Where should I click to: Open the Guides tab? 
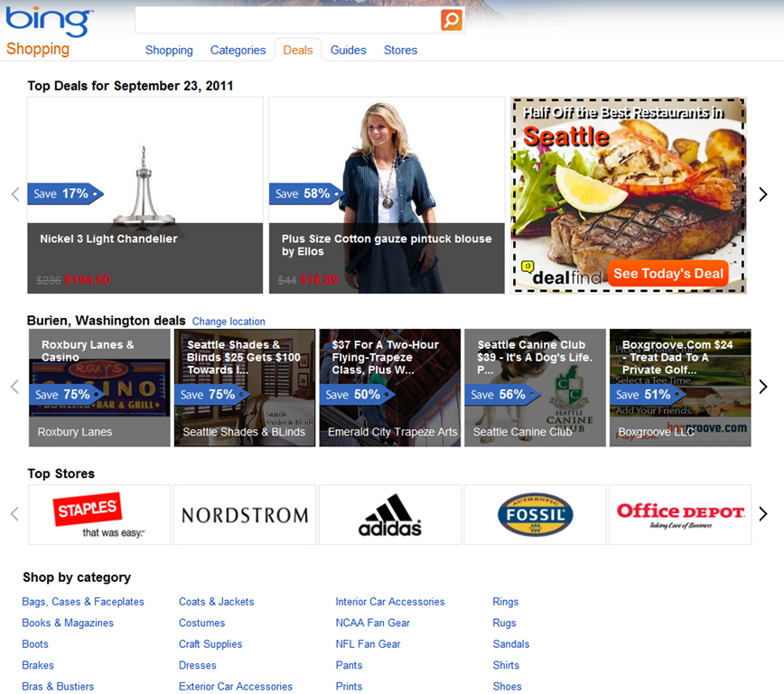coord(349,50)
